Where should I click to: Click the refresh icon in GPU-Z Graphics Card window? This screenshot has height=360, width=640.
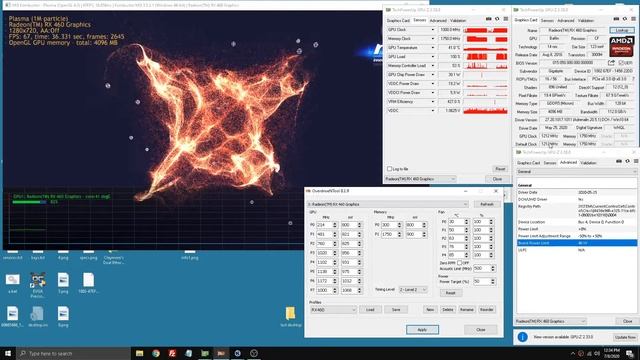point(625,19)
